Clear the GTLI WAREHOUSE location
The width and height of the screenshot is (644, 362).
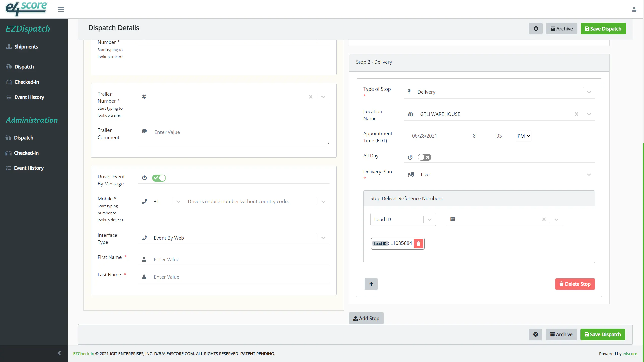click(576, 114)
